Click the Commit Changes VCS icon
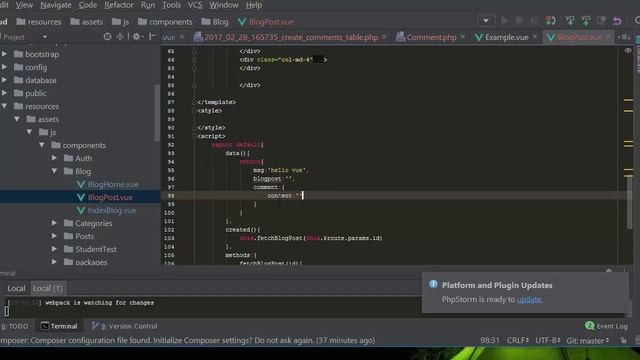This screenshot has width=640, height=360. [x=586, y=20]
